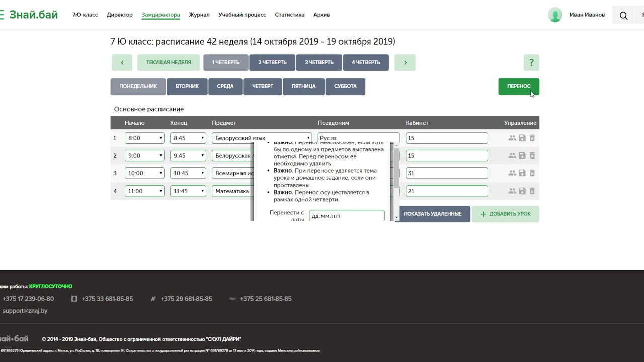Select the Пятница day tab
The image size is (644, 362).
point(303,86)
